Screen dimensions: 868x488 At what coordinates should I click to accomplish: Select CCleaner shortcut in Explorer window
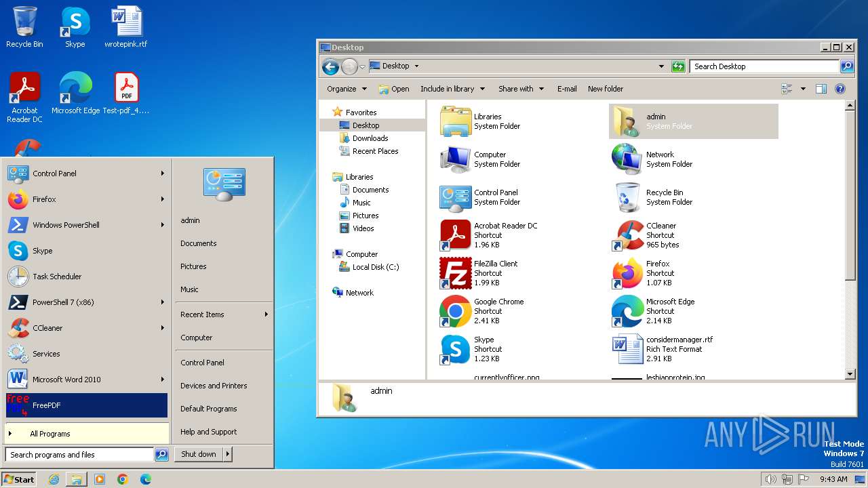(646, 235)
